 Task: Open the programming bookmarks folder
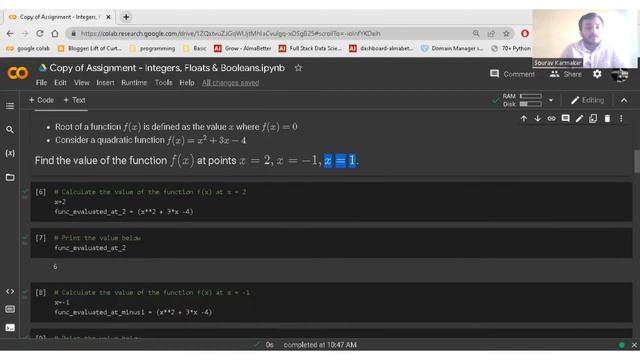[x=152, y=49]
